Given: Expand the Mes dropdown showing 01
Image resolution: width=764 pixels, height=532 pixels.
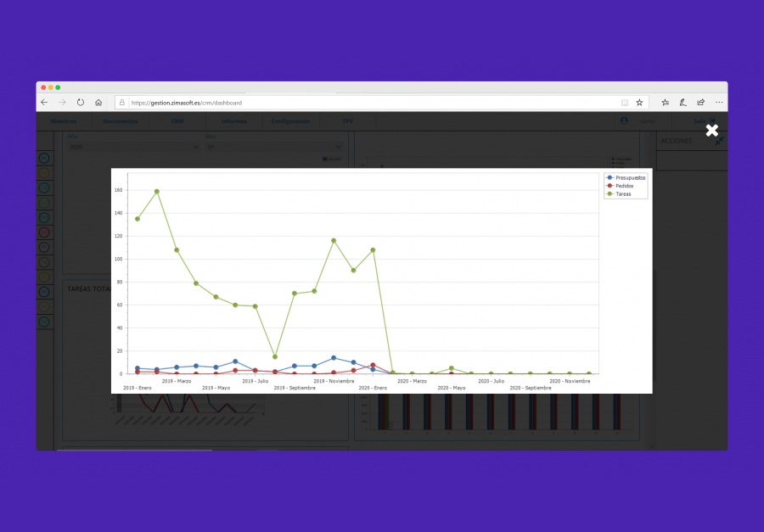Looking at the screenshot, I should click(274, 147).
